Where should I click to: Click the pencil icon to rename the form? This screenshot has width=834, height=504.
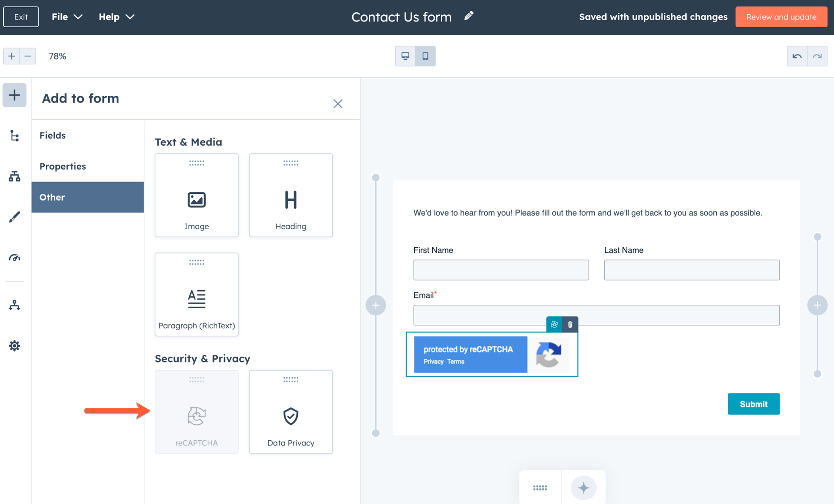coord(468,16)
